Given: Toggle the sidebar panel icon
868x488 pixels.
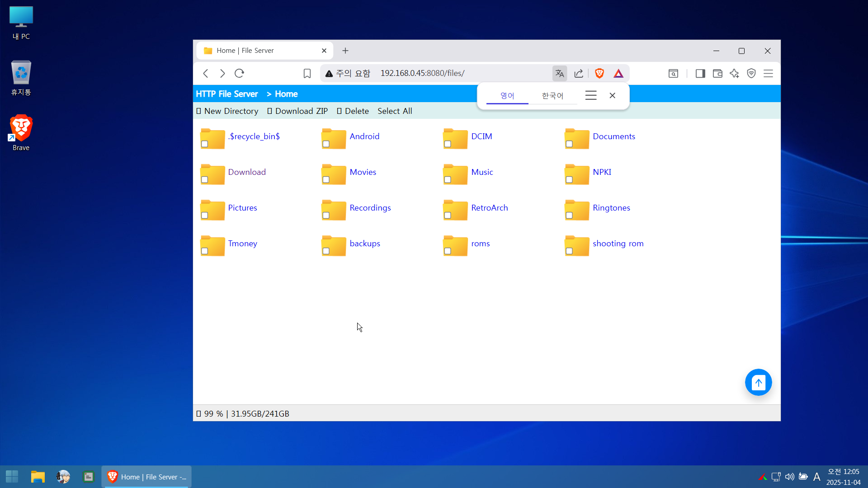Looking at the screenshot, I should pos(700,73).
